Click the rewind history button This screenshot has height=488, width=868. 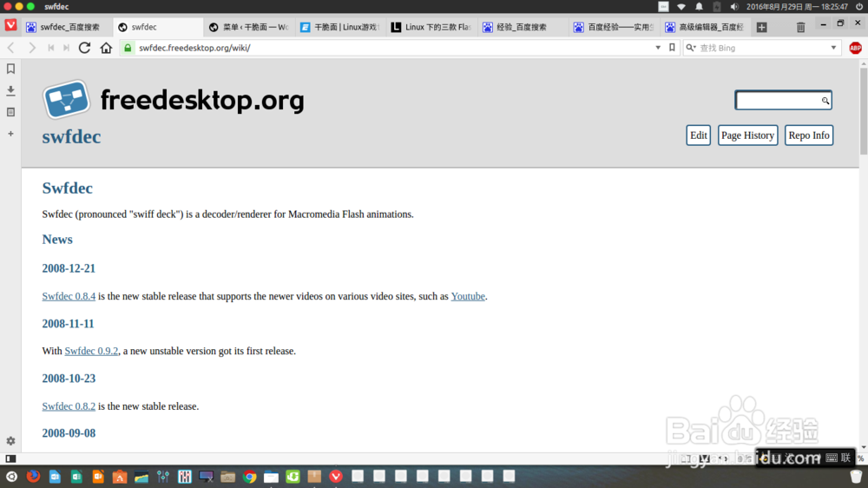[x=51, y=48]
